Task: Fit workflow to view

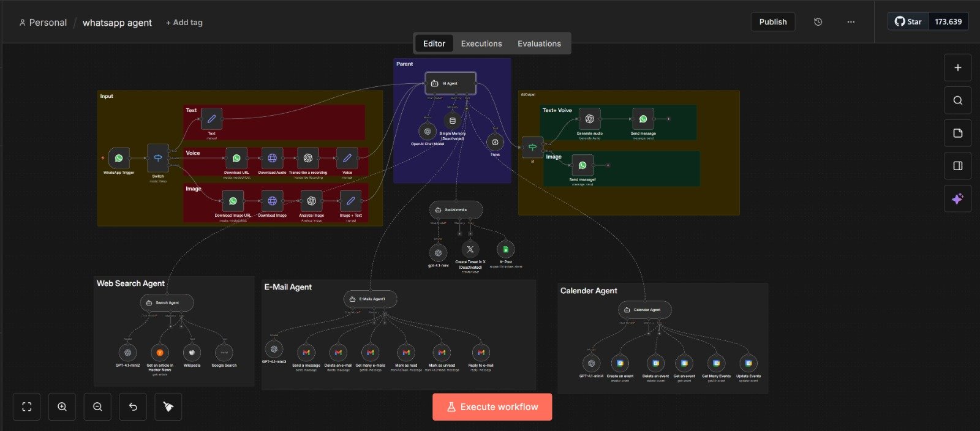Action: coord(27,407)
